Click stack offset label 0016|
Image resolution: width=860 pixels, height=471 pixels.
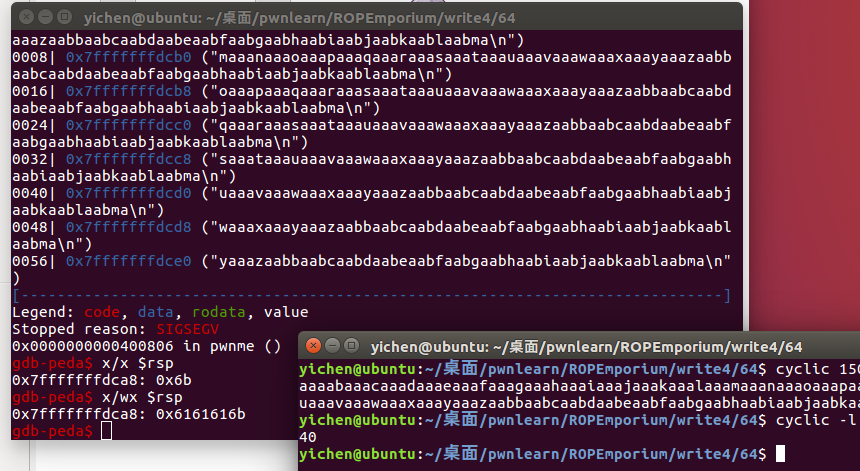34,91
